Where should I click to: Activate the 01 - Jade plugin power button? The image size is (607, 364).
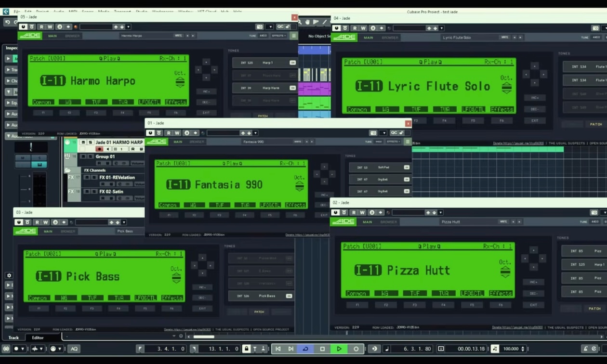coord(150,133)
